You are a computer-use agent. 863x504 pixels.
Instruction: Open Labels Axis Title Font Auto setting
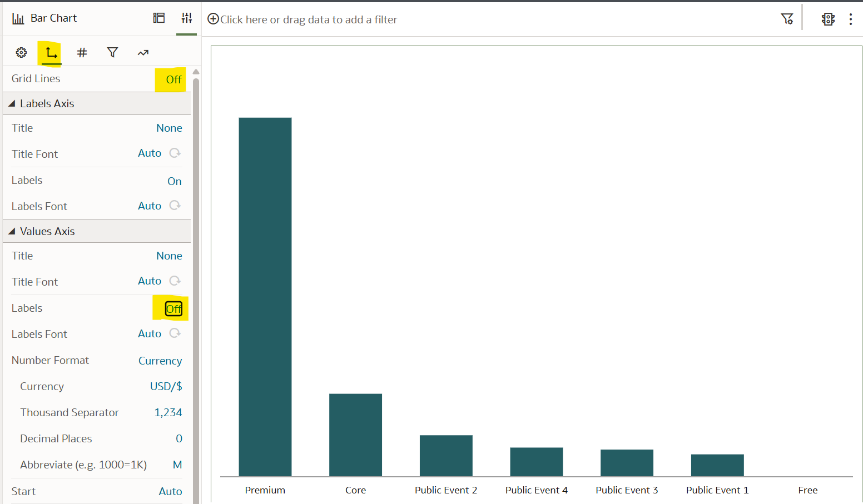pos(150,153)
